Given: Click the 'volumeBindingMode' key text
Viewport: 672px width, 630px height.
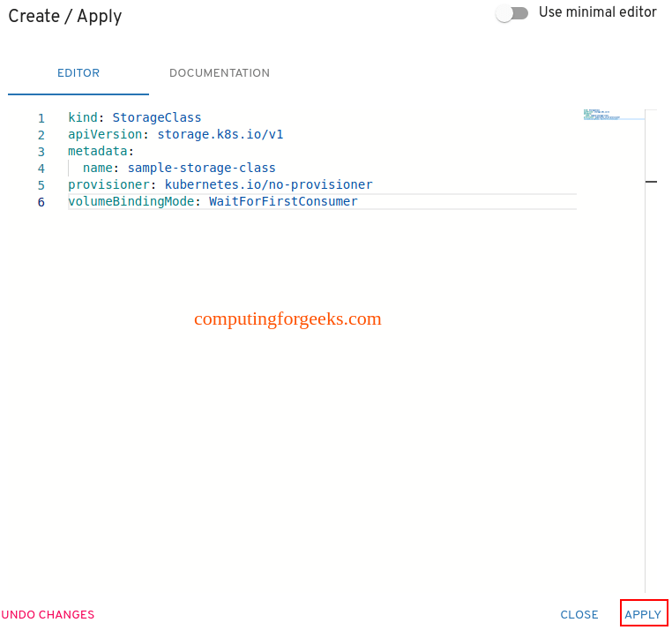Looking at the screenshot, I should (x=131, y=201).
